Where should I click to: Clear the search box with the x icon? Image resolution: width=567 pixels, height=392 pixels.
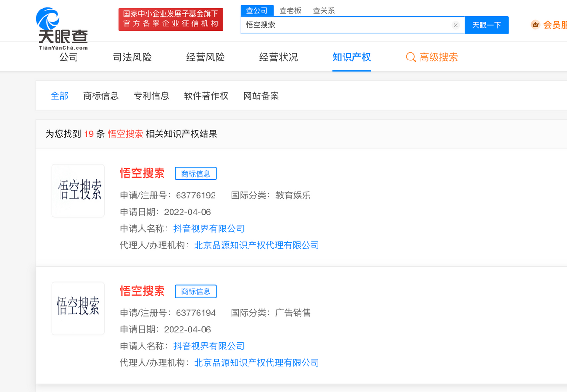tap(455, 25)
